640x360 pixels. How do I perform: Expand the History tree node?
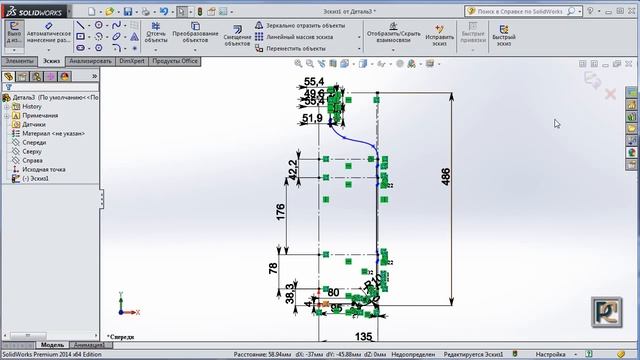click(x=7, y=107)
